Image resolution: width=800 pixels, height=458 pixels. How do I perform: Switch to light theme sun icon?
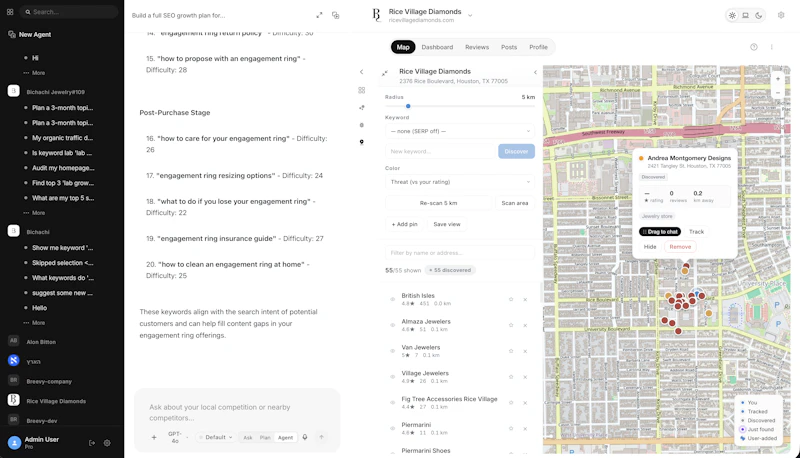732,15
